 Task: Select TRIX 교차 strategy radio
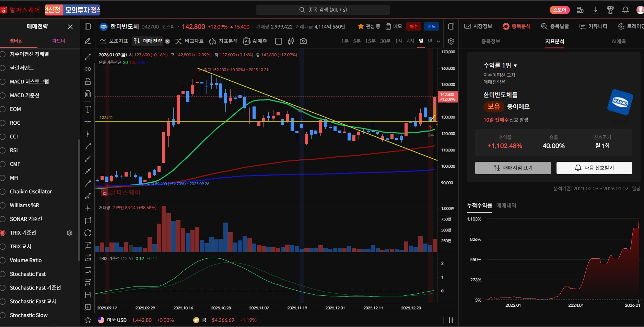tap(3, 247)
